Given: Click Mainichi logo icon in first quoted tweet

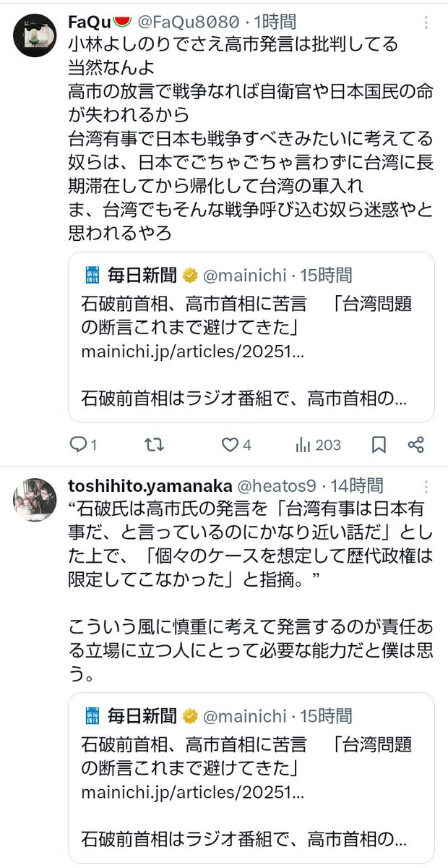Looking at the screenshot, I should coord(92,275).
